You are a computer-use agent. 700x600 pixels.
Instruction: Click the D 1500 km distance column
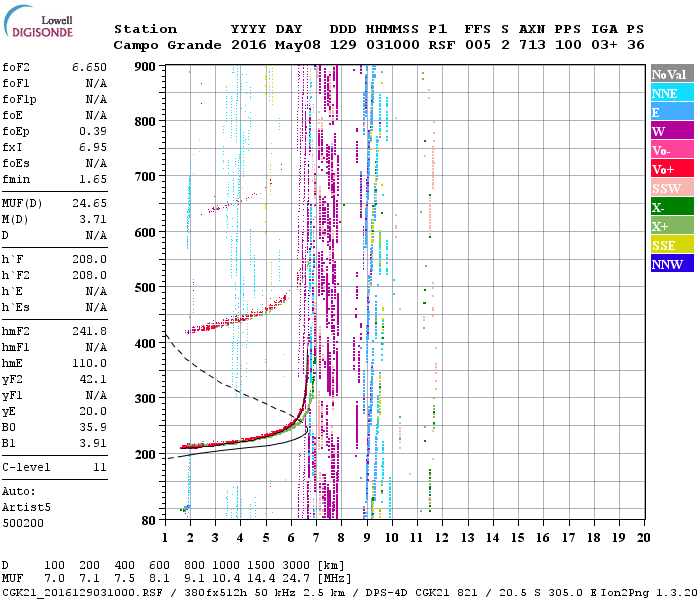click(261, 566)
